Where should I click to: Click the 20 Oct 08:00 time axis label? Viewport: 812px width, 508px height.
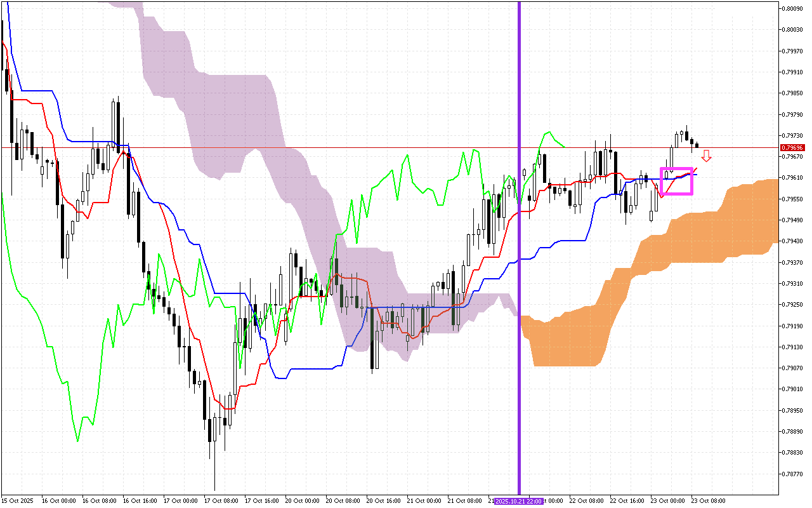(343, 501)
